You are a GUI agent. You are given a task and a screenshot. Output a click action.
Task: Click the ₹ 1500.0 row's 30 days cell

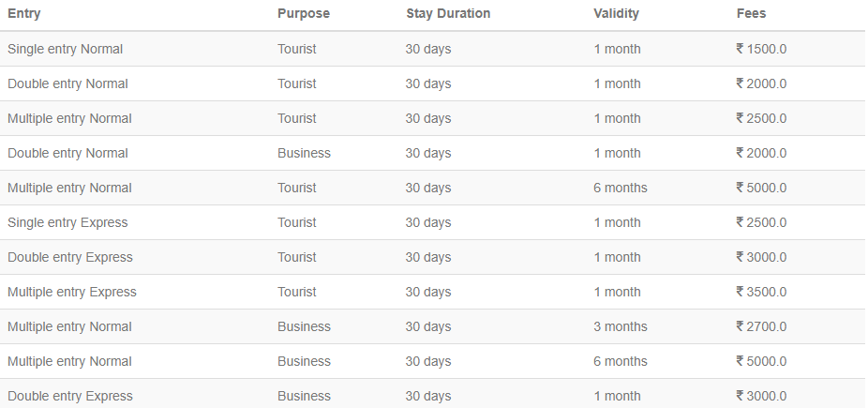(x=428, y=49)
